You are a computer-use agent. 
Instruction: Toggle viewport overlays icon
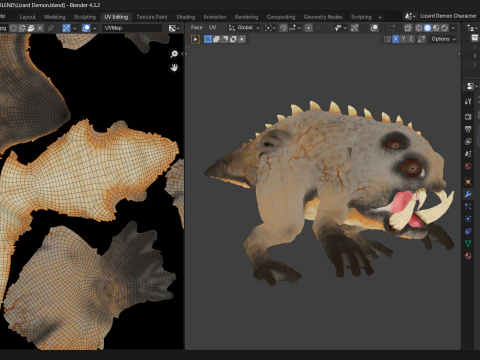[374, 28]
